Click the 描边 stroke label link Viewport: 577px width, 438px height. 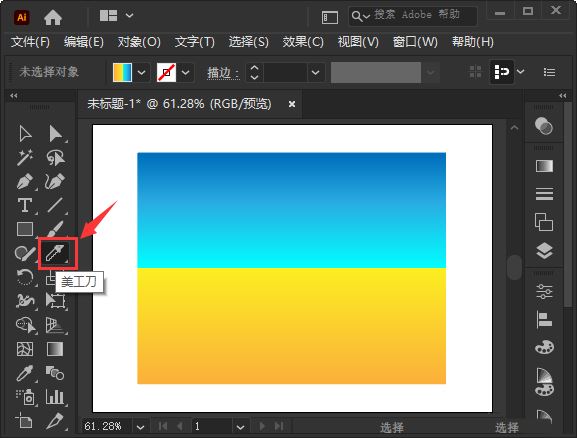click(223, 73)
